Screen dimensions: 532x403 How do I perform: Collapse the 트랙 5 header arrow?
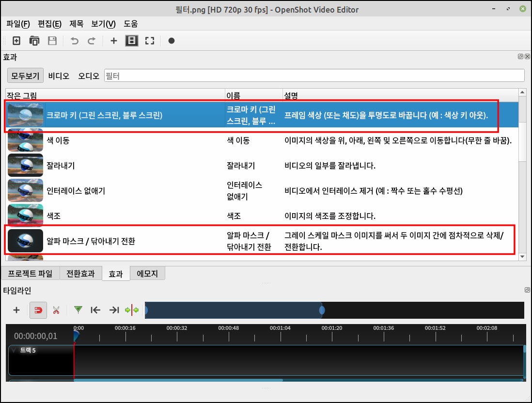pyautogui.click(x=13, y=349)
